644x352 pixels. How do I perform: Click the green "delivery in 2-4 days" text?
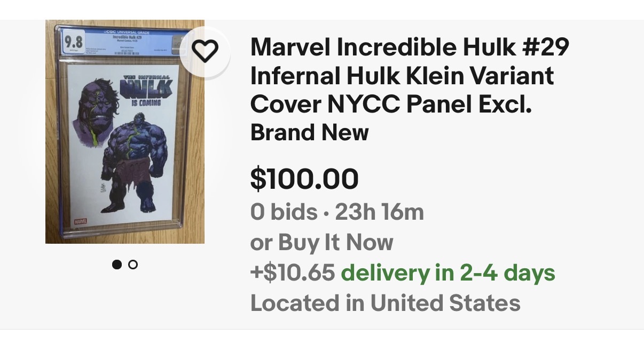(x=448, y=273)
